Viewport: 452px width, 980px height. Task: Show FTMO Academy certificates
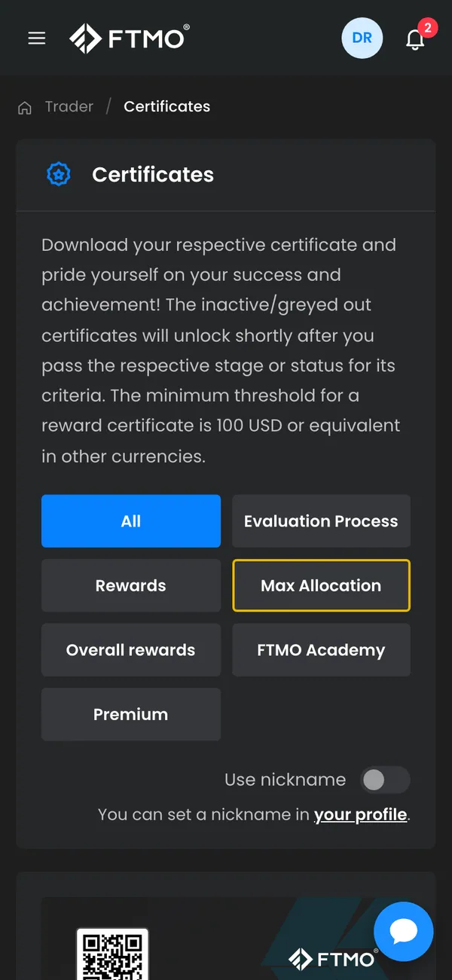321,650
